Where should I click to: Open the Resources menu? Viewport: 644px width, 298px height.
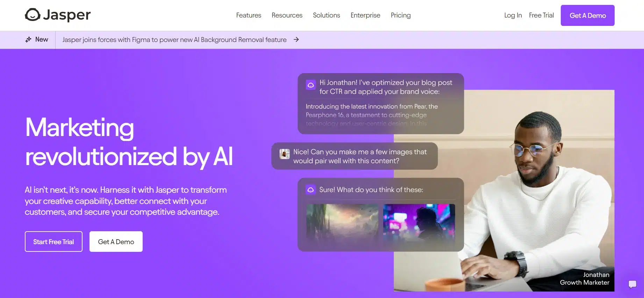[287, 15]
